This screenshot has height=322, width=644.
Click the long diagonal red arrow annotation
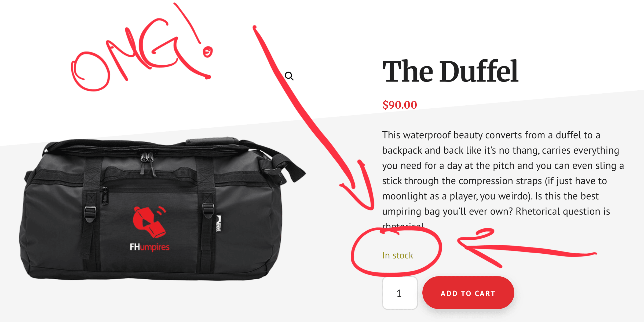coord(313,118)
